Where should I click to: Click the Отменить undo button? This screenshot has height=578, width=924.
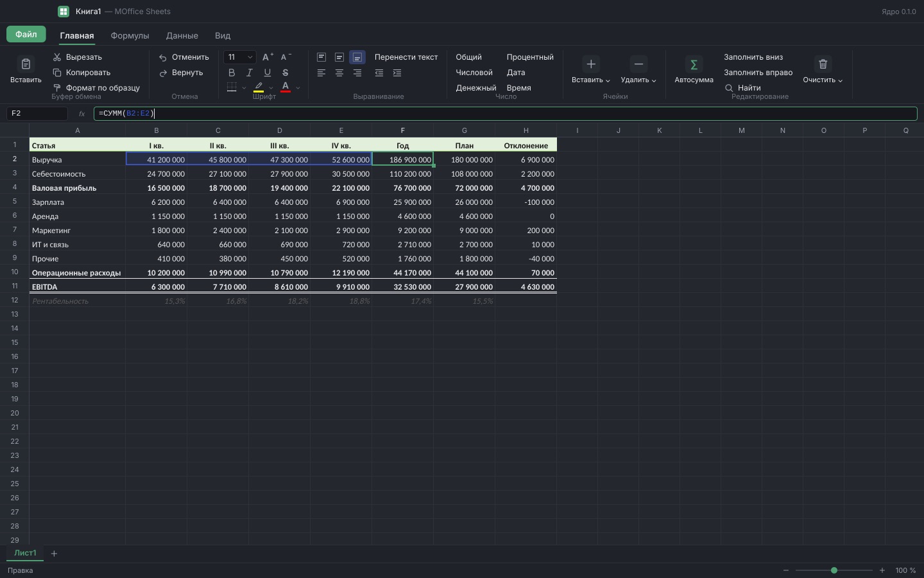(184, 57)
